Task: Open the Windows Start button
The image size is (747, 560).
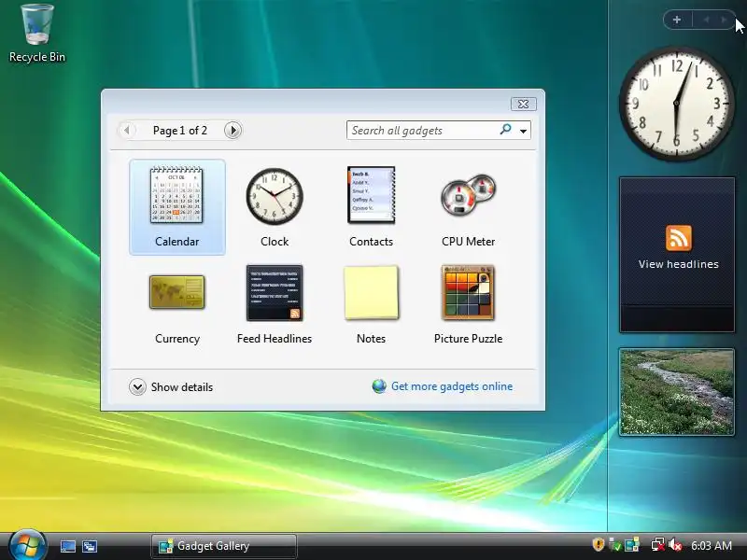Action: pos(27,545)
